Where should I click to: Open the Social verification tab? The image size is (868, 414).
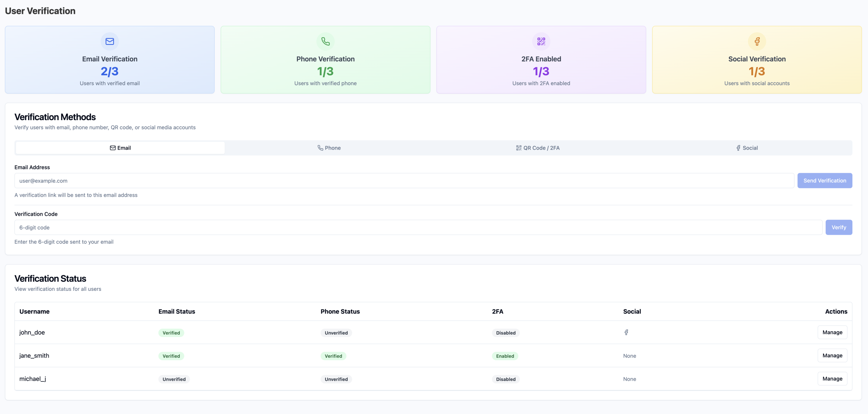(x=747, y=148)
